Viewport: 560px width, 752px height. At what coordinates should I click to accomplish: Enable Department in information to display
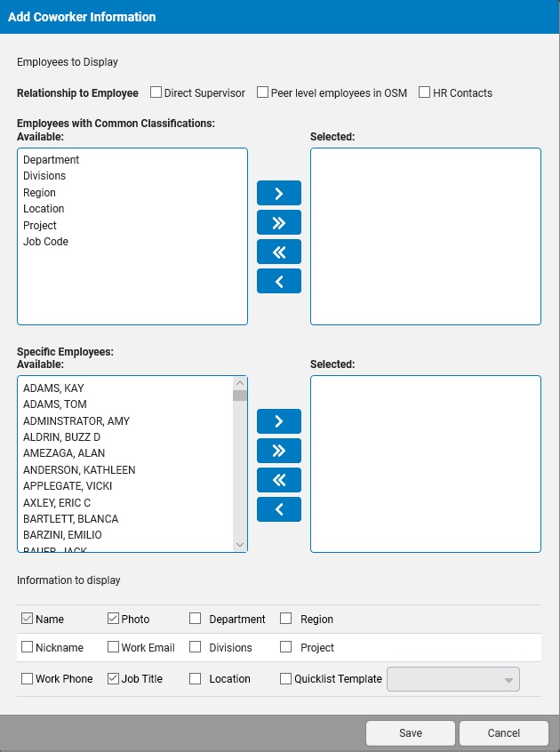[x=196, y=619]
